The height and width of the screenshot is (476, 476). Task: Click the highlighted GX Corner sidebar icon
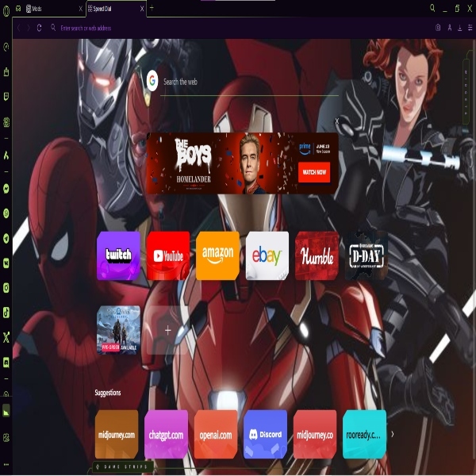tap(6, 411)
